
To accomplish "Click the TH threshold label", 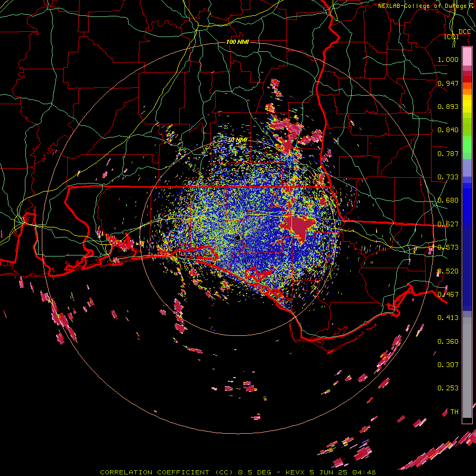I will pos(454,411).
